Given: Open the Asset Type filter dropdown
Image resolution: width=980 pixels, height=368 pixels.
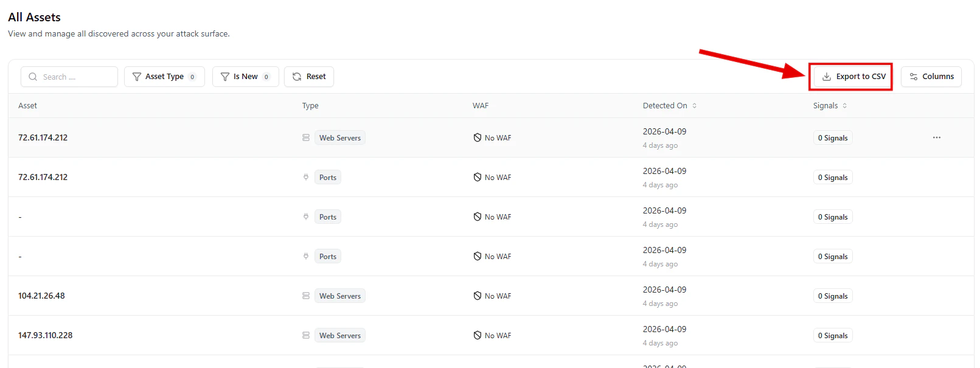Looking at the screenshot, I should [x=164, y=77].
